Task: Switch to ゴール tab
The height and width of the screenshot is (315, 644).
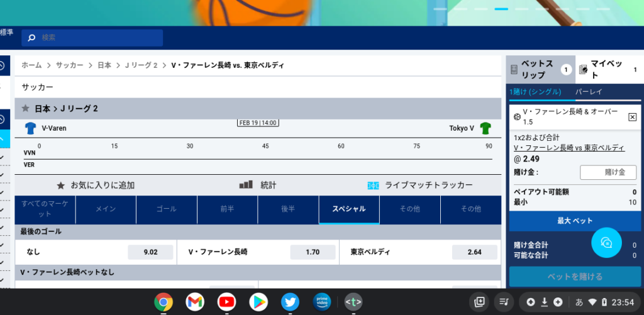Action: point(167,209)
